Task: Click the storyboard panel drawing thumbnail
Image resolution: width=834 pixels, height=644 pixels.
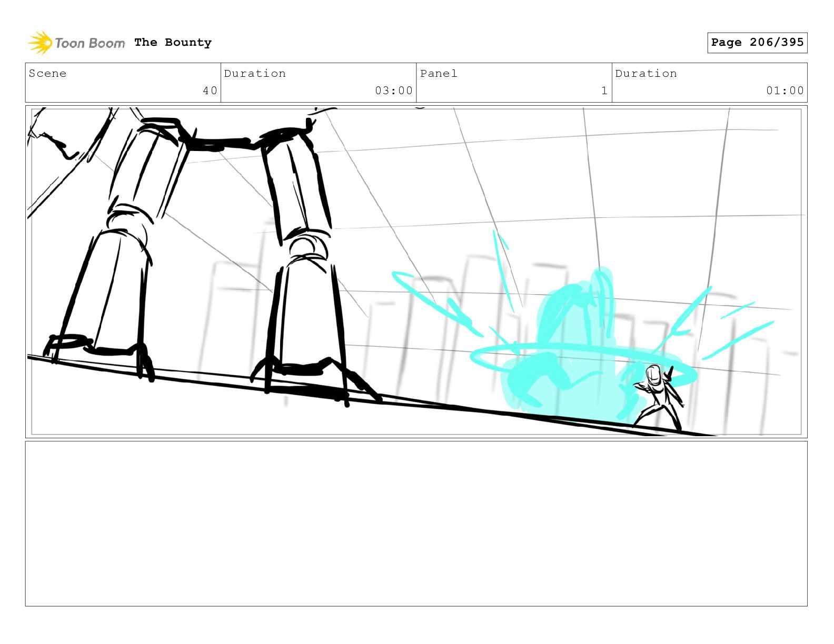Action: 416,271
